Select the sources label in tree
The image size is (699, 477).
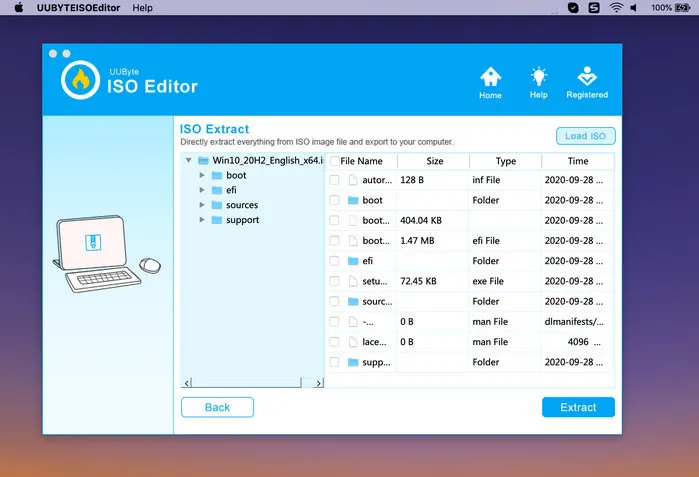[x=242, y=205]
